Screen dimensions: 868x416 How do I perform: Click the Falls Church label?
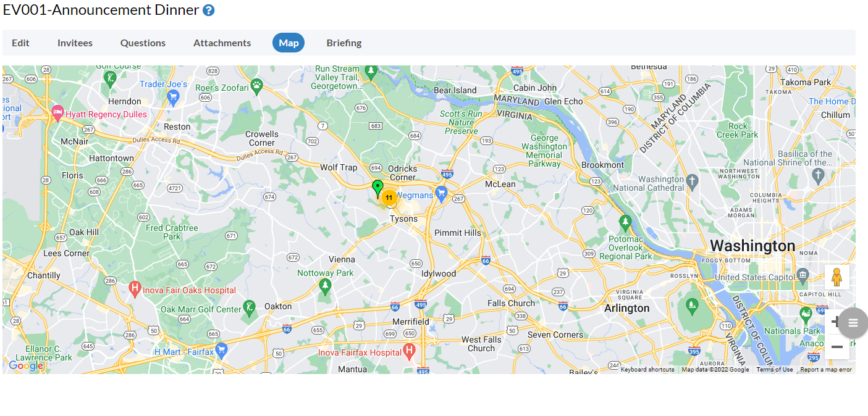[512, 303]
